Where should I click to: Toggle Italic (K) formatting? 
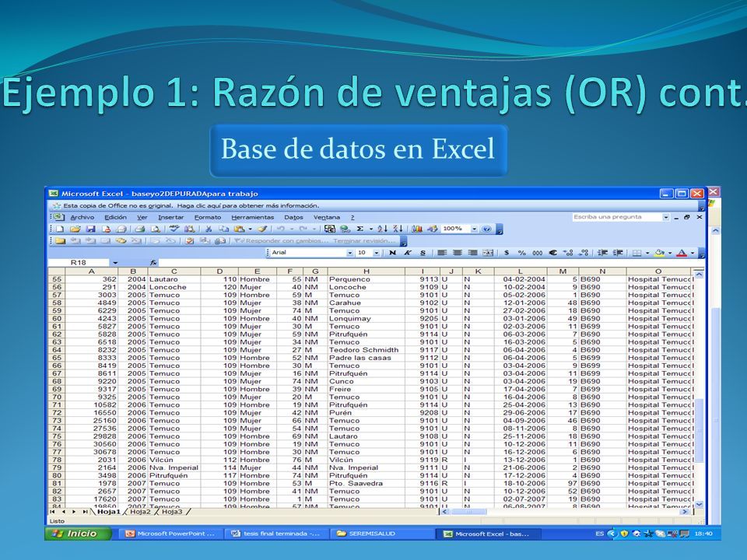click(x=407, y=253)
